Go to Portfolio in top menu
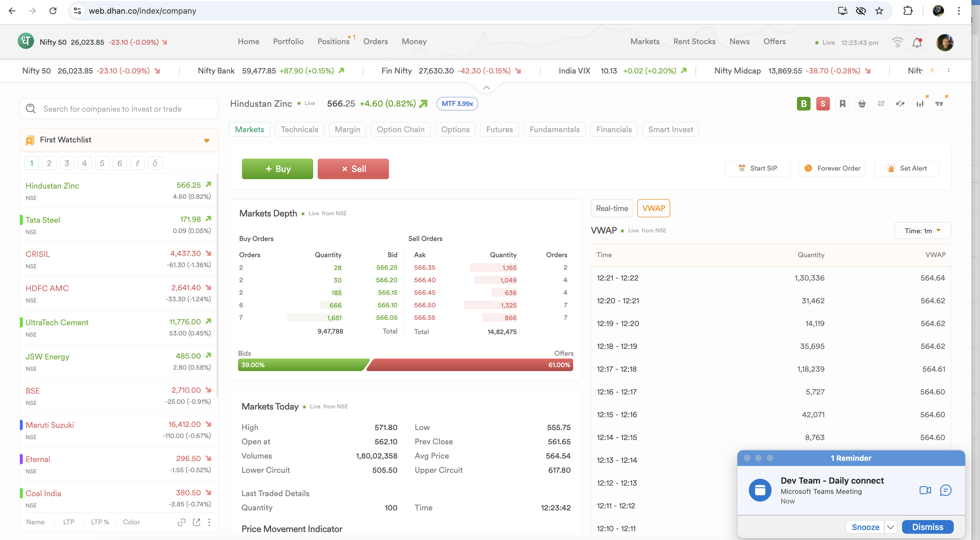Image resolution: width=980 pixels, height=540 pixels. (288, 42)
